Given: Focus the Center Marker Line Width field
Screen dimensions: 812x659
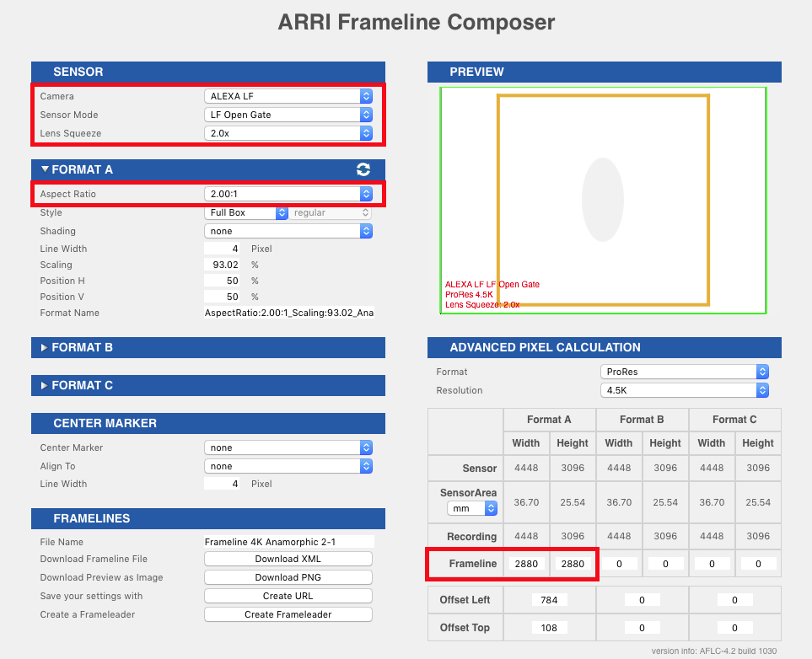Looking at the screenshot, I should [222, 484].
